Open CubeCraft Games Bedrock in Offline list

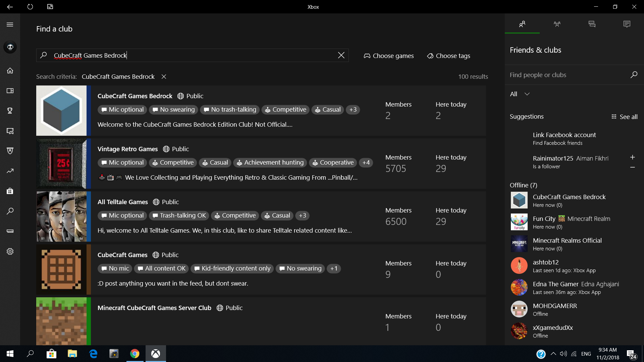click(574, 200)
